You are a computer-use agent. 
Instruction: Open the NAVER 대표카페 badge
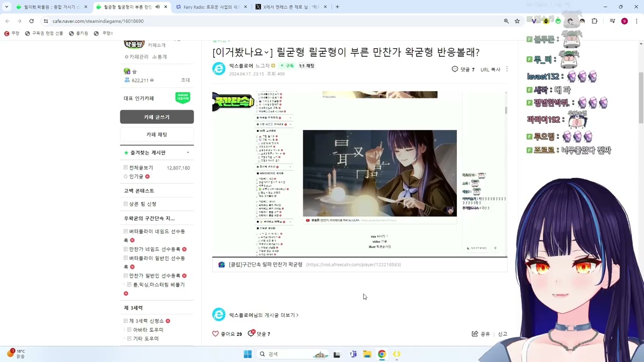pyautogui.click(x=183, y=98)
